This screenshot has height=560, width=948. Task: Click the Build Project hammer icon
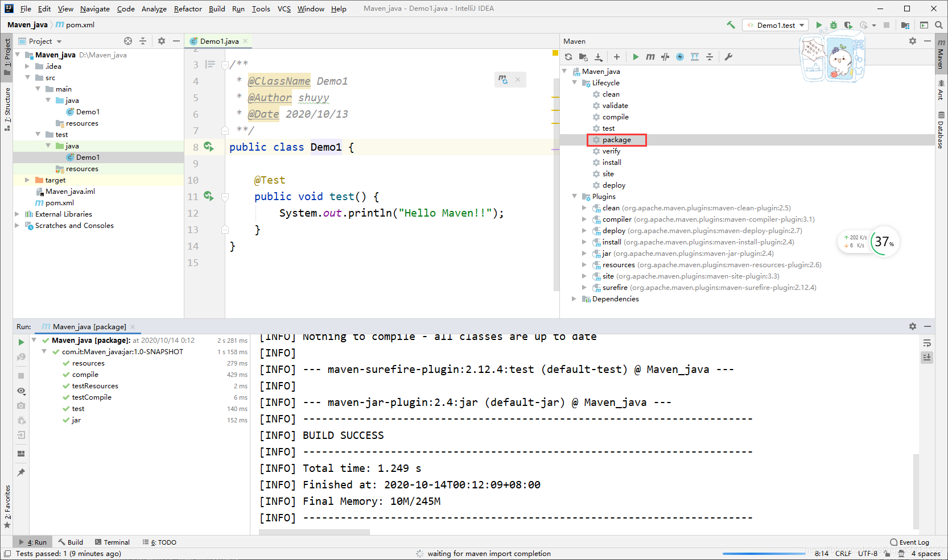(x=731, y=25)
